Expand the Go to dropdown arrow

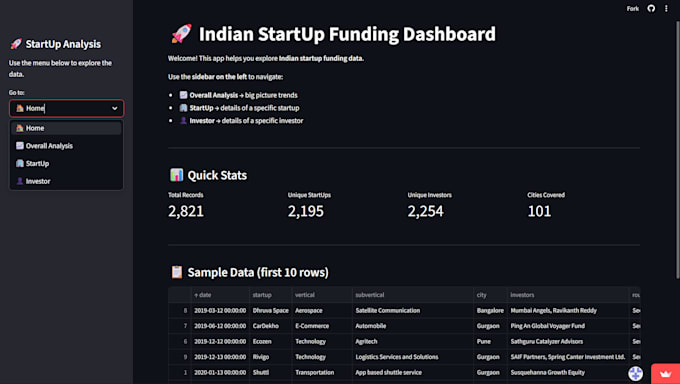tap(114, 108)
